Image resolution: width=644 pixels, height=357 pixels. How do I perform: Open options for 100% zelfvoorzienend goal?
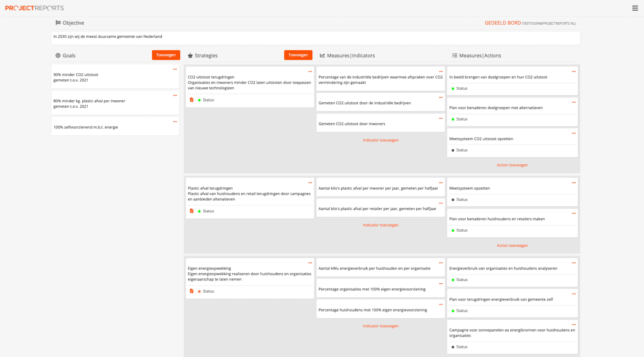click(175, 122)
